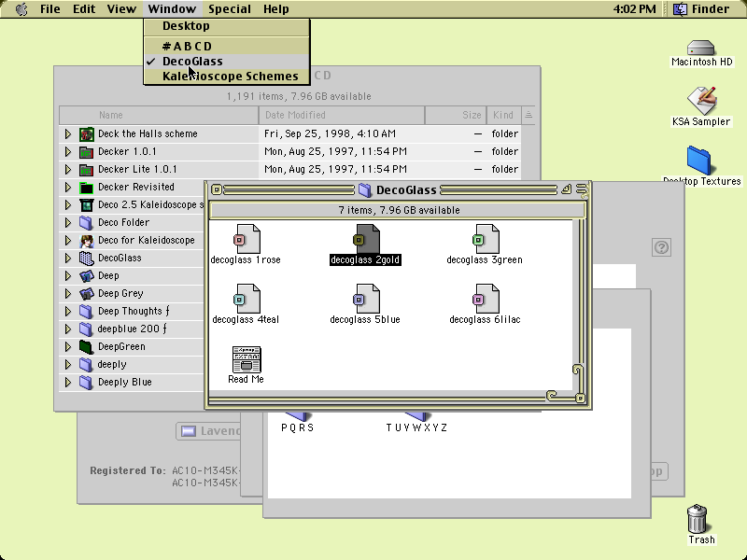Click the Deck the Halls scheme folder icon
The height and width of the screenshot is (560, 747).
(x=86, y=133)
